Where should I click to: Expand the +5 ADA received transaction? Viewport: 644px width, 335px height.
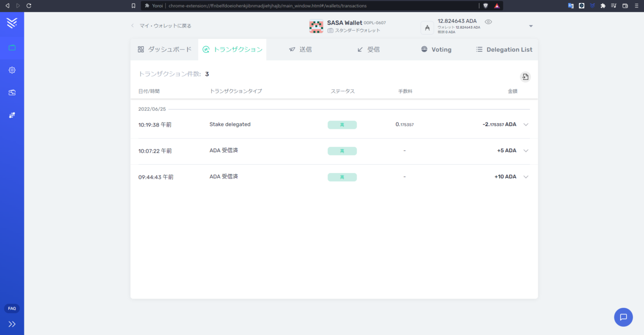coord(525,151)
